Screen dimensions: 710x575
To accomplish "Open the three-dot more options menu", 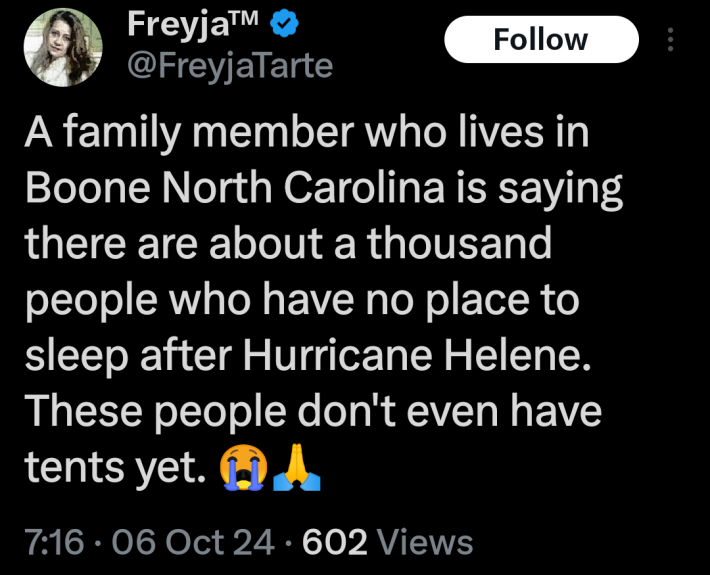I will (670, 40).
